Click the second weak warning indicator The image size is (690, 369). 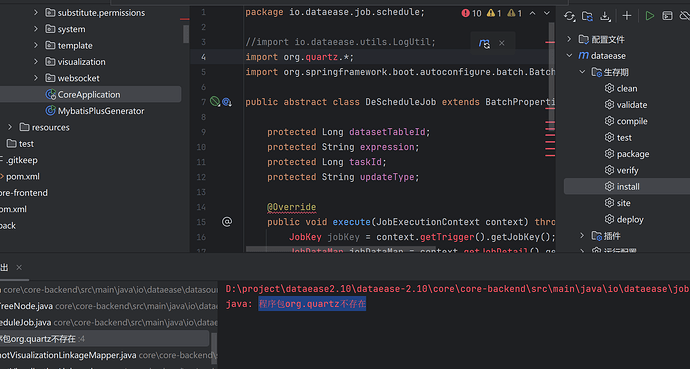point(514,13)
